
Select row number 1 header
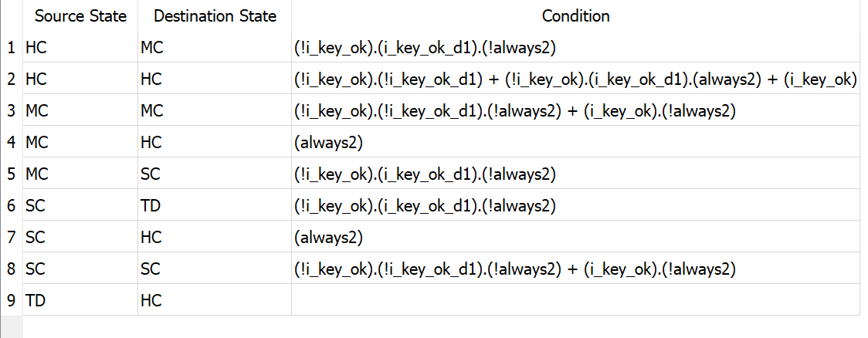(x=11, y=48)
